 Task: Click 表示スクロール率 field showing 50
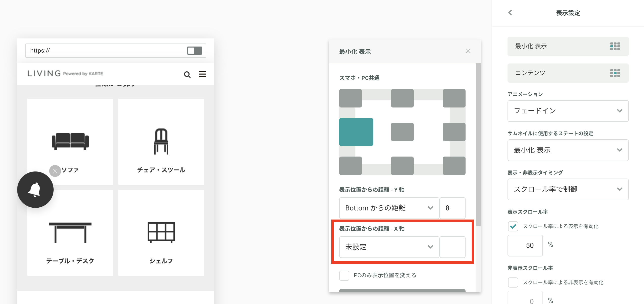pos(525,245)
